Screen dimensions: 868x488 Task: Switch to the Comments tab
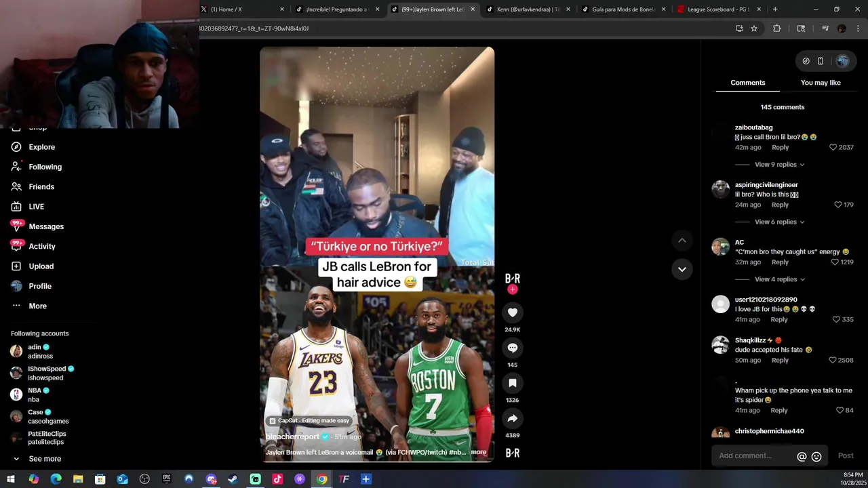click(x=748, y=83)
